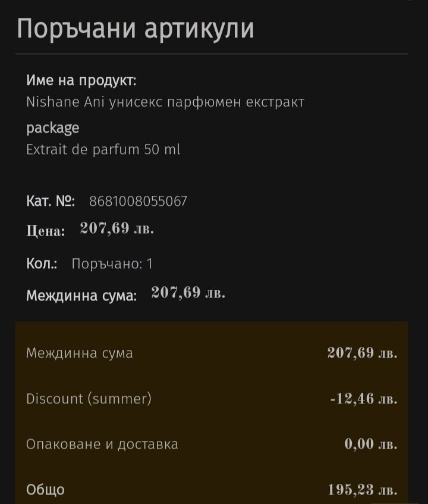
Task: Click the "Поръчани артикули" heading
Action: [136, 29]
